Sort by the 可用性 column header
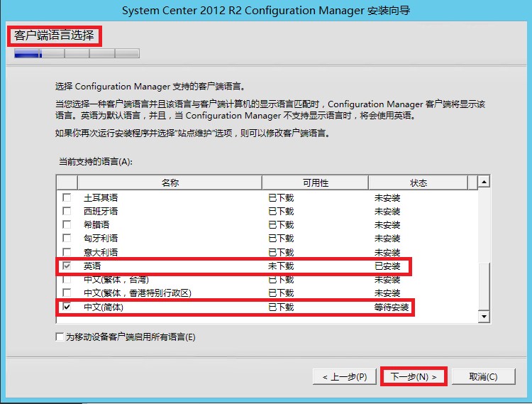The image size is (532, 404). [x=315, y=182]
